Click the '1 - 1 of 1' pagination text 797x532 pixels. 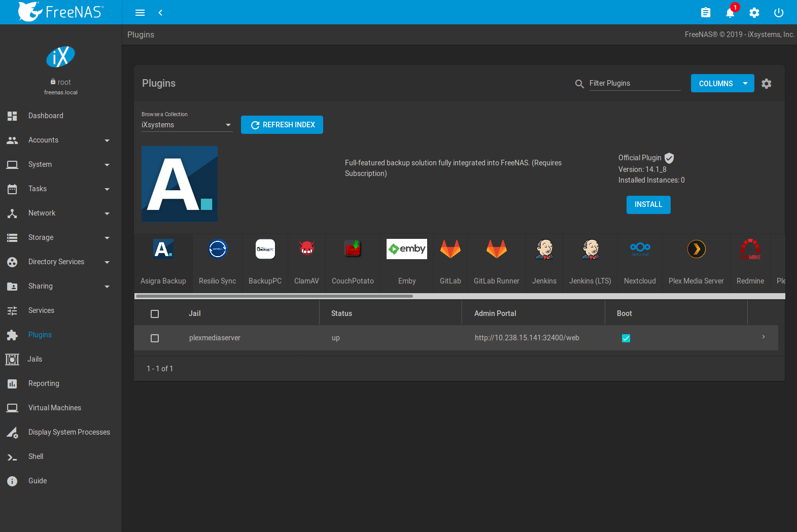(x=160, y=369)
